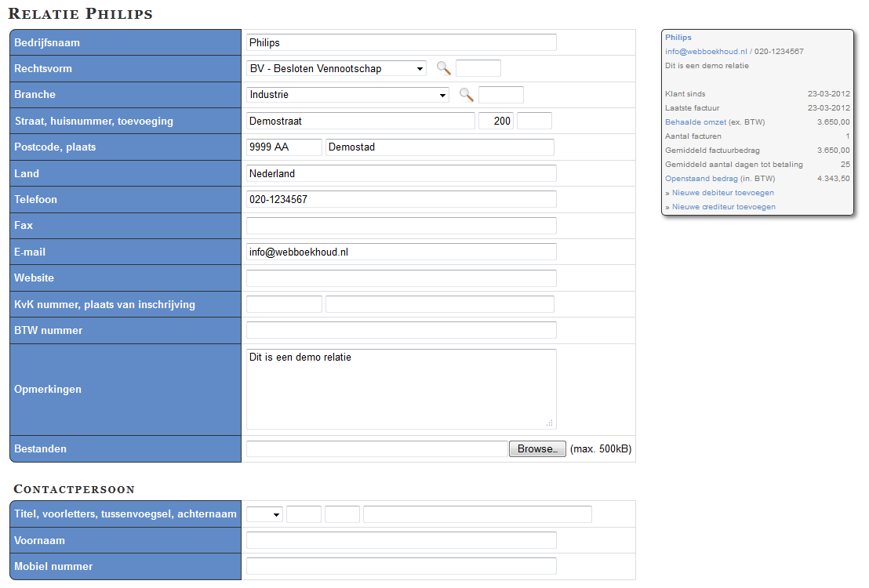Click the Land field
The image size is (869, 588).
[402, 173]
